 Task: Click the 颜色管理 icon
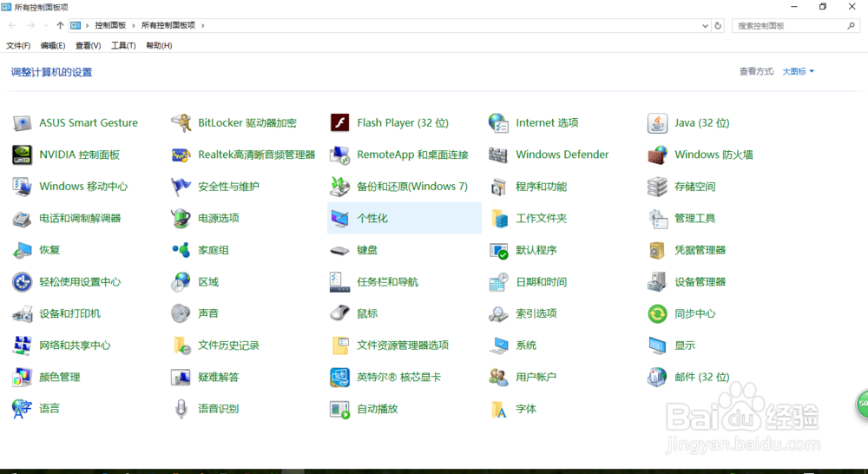[23, 377]
